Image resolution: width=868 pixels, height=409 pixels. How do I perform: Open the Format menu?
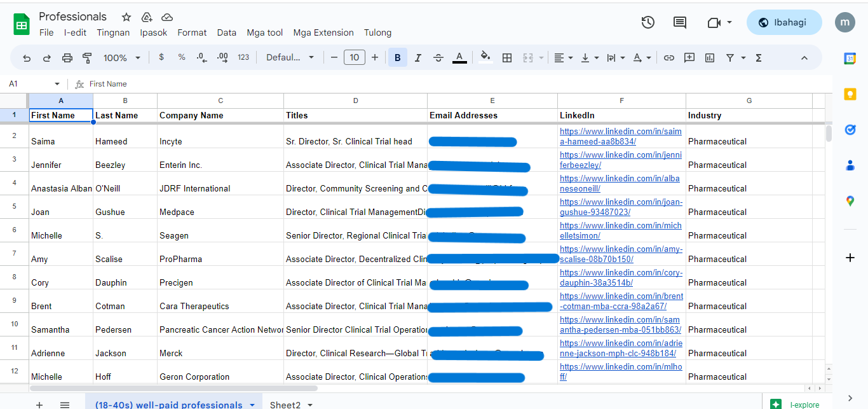pos(192,32)
